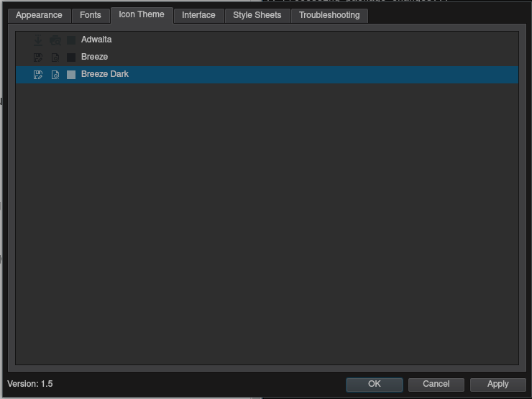
Task: Click the document preview icon in Breeze Dark row
Action: pyautogui.click(x=55, y=75)
